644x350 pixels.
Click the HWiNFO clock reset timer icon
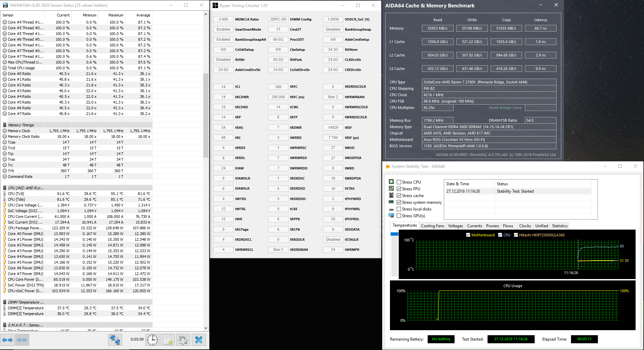point(152,340)
